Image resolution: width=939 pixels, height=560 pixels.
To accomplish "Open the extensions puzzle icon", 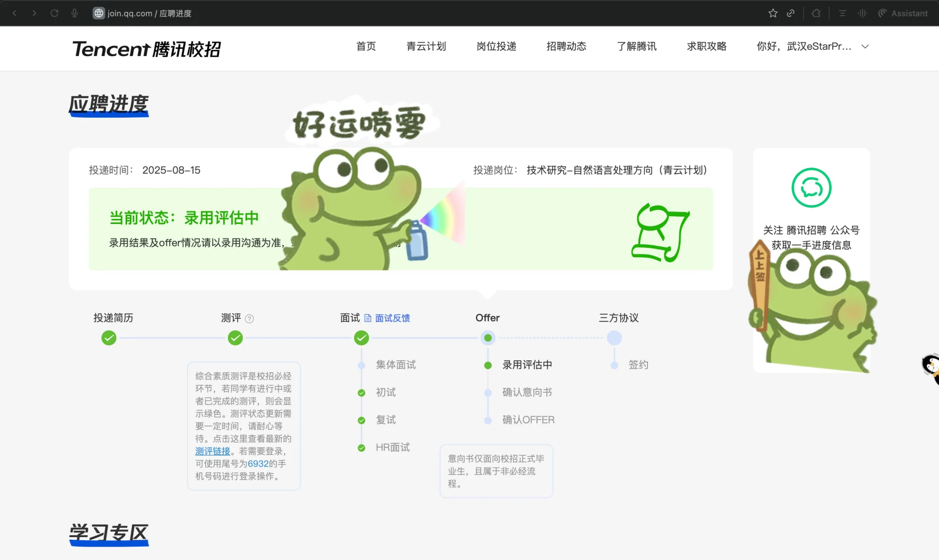I will (x=816, y=13).
